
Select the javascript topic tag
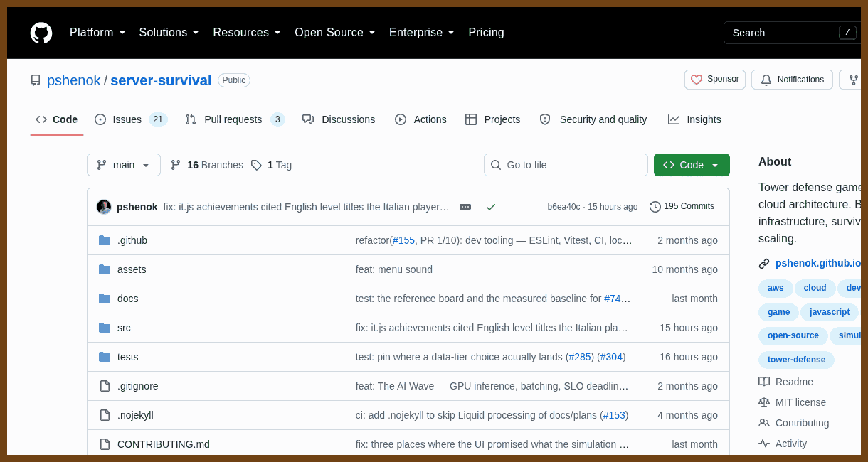[830, 312]
